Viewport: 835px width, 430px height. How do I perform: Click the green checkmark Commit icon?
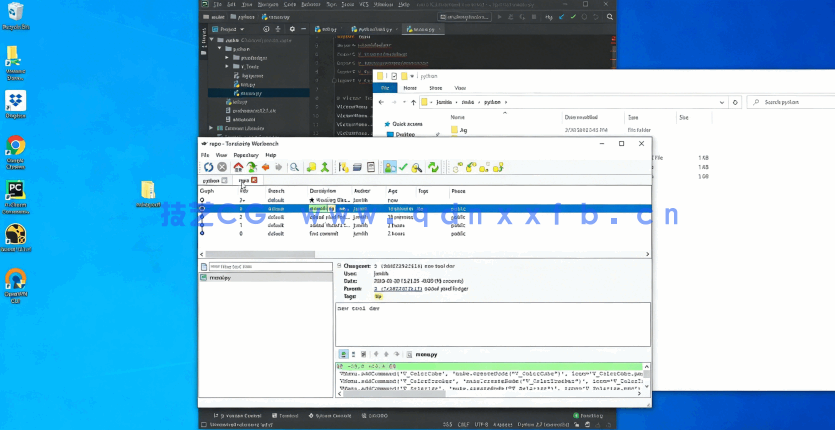[x=403, y=168]
